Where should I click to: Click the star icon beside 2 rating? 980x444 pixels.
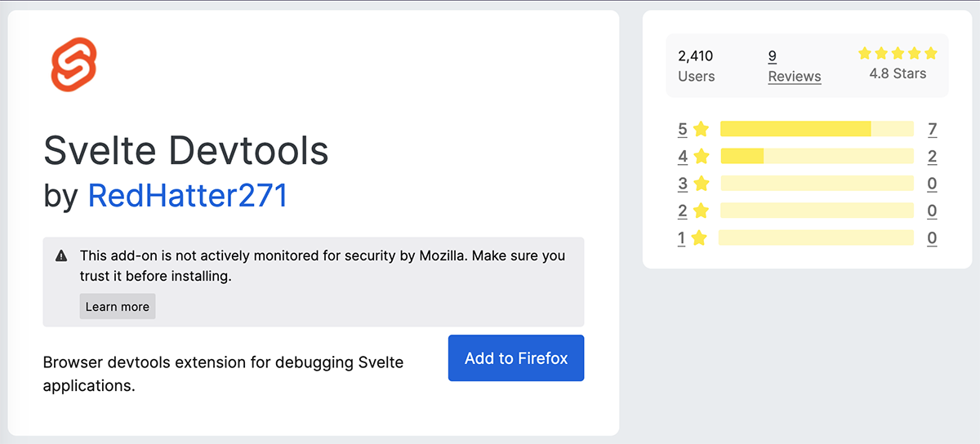tap(701, 211)
